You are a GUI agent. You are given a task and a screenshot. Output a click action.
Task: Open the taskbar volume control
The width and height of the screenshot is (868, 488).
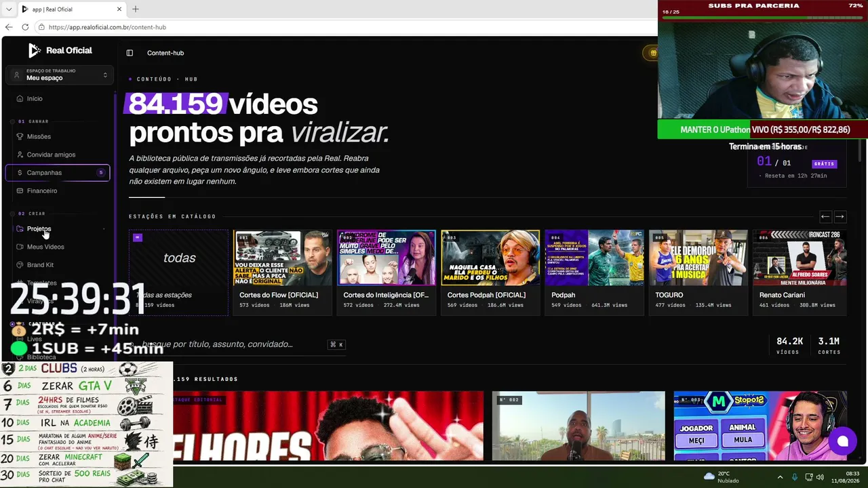[x=820, y=477]
